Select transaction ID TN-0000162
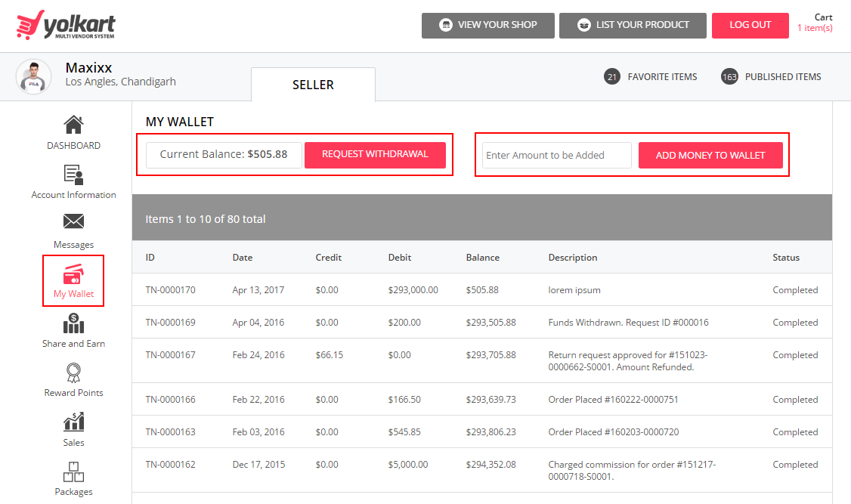Screen dimensions: 851x504 click(x=170, y=465)
